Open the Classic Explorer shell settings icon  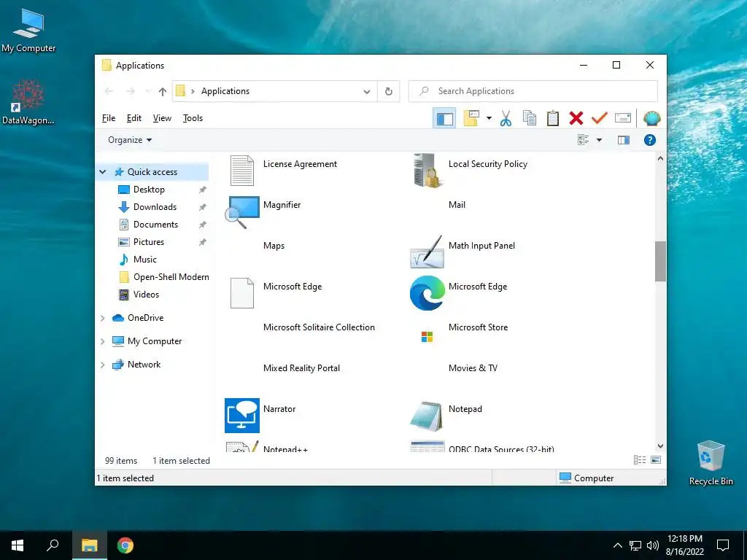click(x=651, y=118)
